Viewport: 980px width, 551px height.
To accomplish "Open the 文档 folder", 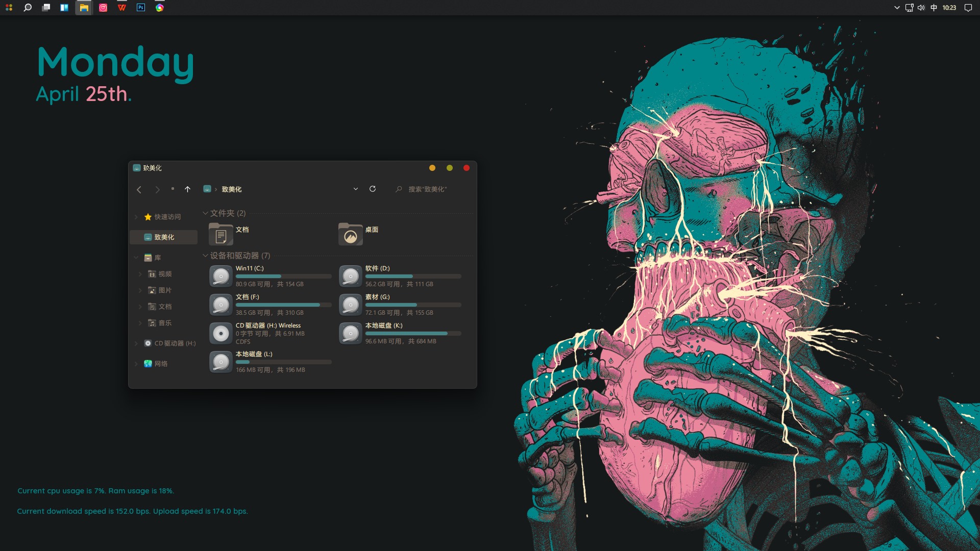I will [x=222, y=235].
